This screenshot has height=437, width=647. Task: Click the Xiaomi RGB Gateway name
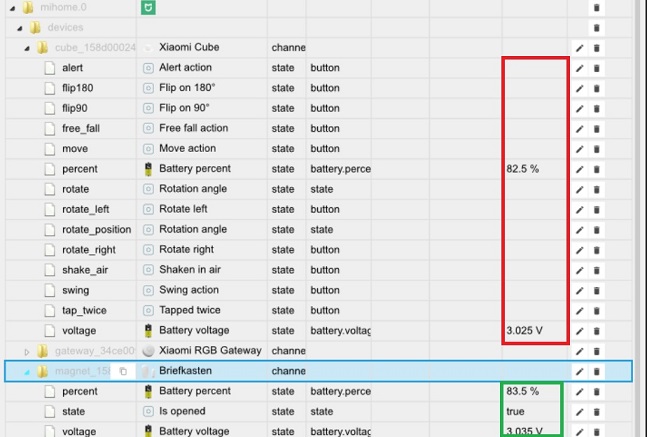[210, 350]
